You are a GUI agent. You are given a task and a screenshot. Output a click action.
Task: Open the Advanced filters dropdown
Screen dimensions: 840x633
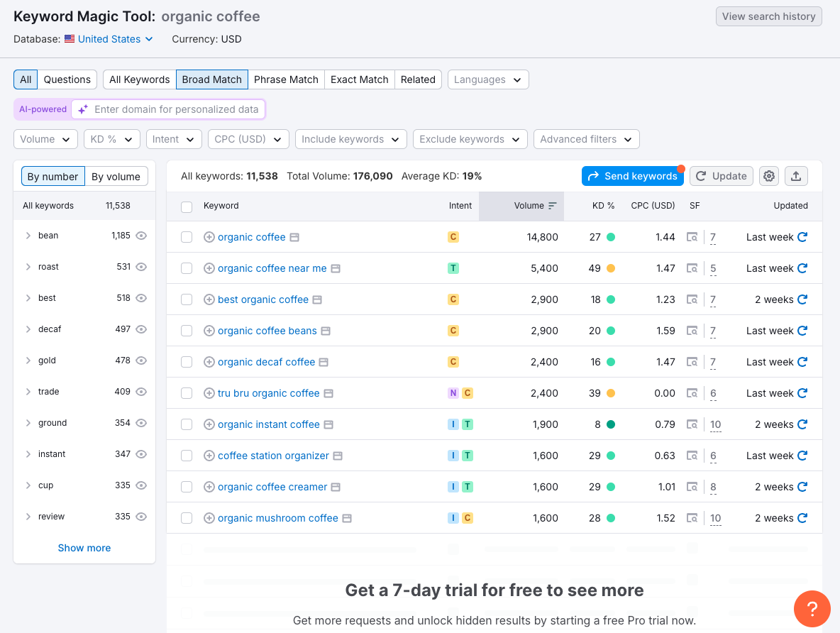(x=586, y=139)
